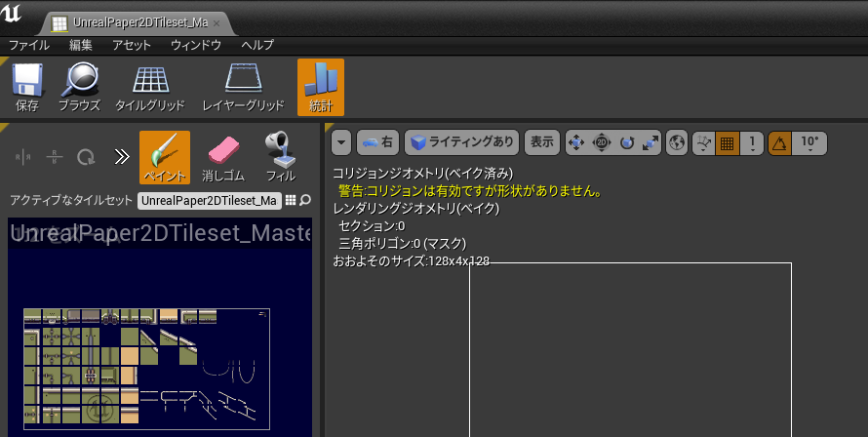The height and width of the screenshot is (437, 868).
Task: Select the 2D translate-rotate mode icon
Action: (601, 142)
